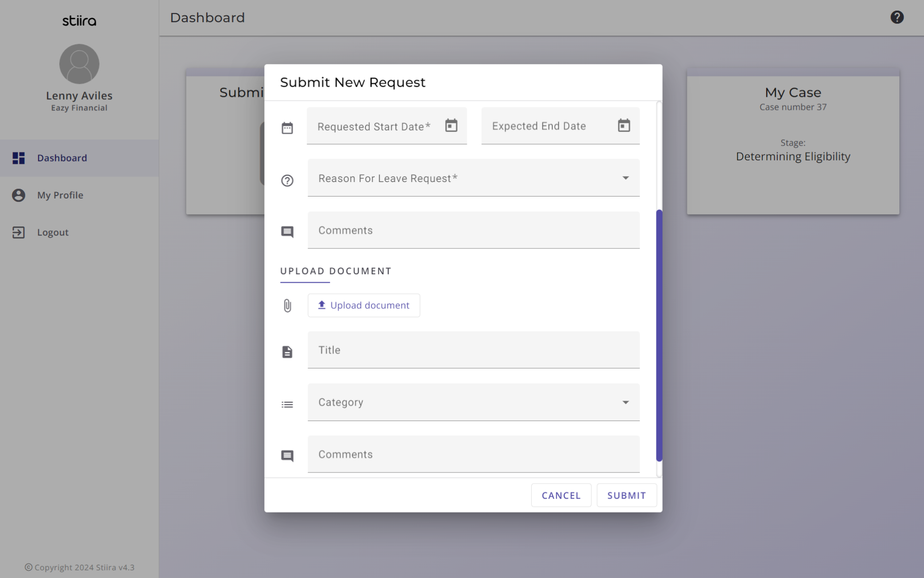Click the paperclip attachment icon

pos(287,306)
